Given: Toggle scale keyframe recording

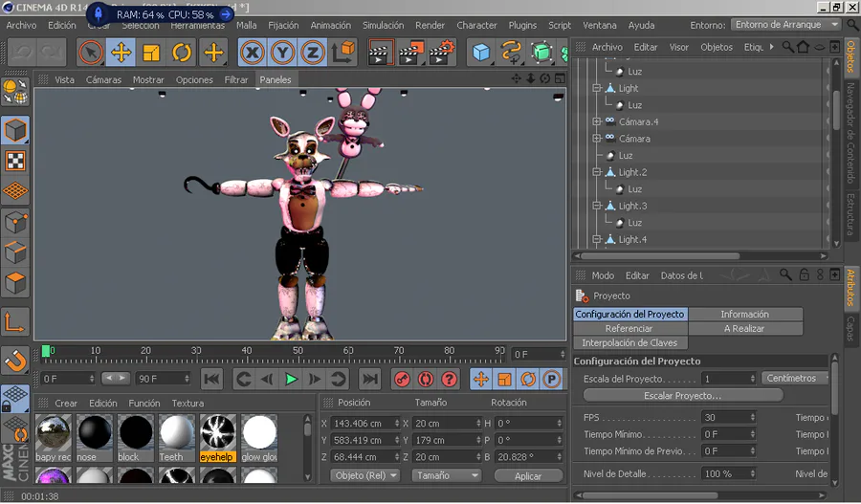Looking at the screenshot, I should coord(504,379).
